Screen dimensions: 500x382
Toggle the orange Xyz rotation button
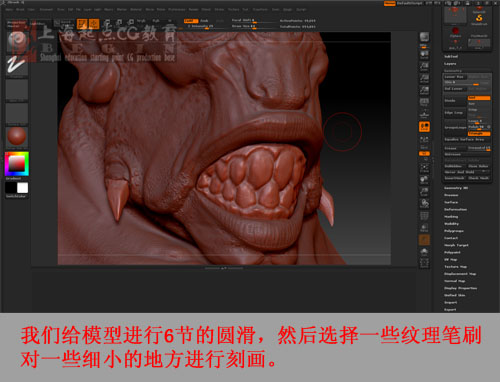(424, 153)
